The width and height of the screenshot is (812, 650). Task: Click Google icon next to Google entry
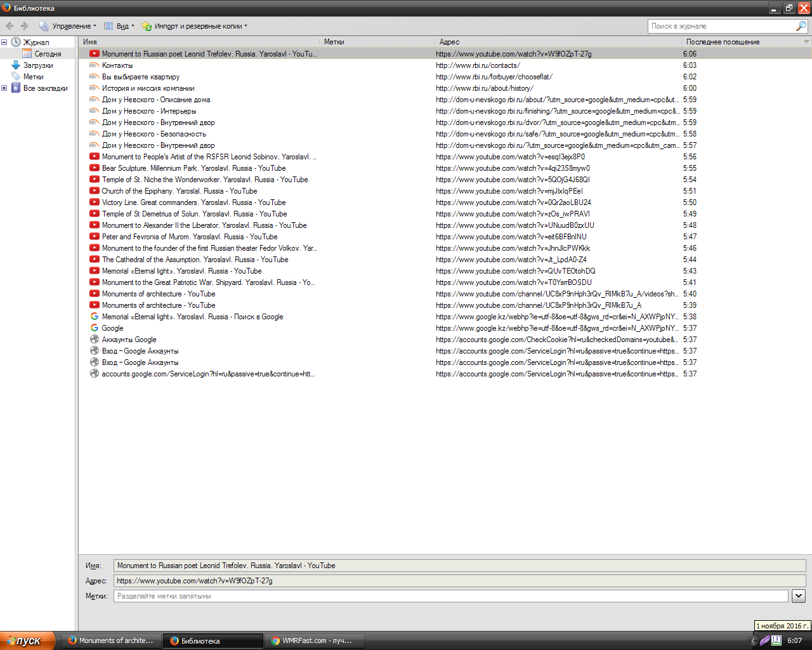point(95,328)
